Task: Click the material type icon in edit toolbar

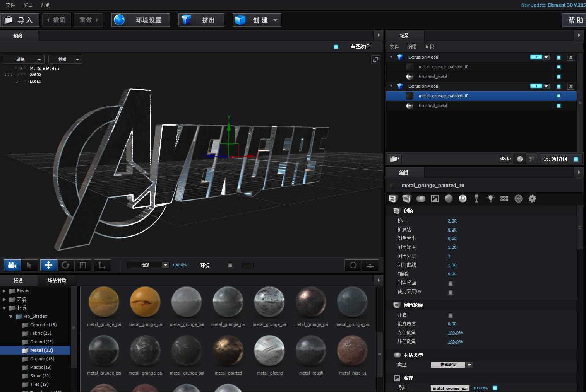Action: 421,199
